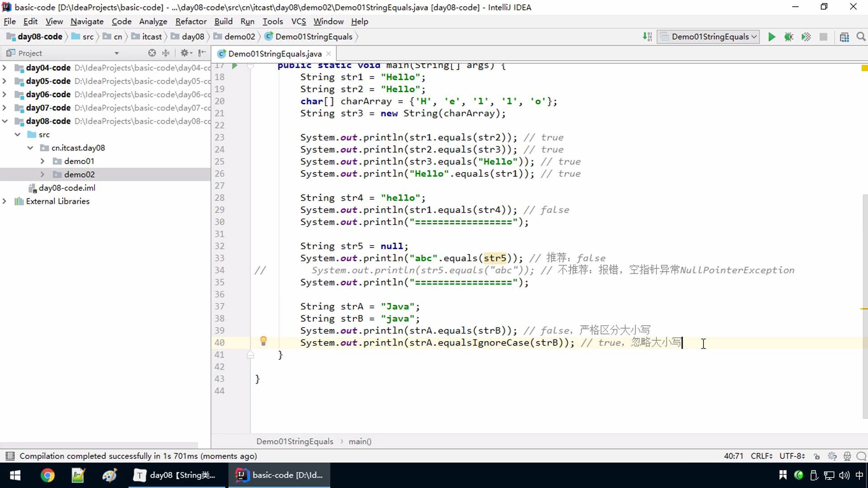Image resolution: width=868 pixels, height=488 pixels.
Task: Open the Refactor menu
Action: click(x=190, y=21)
